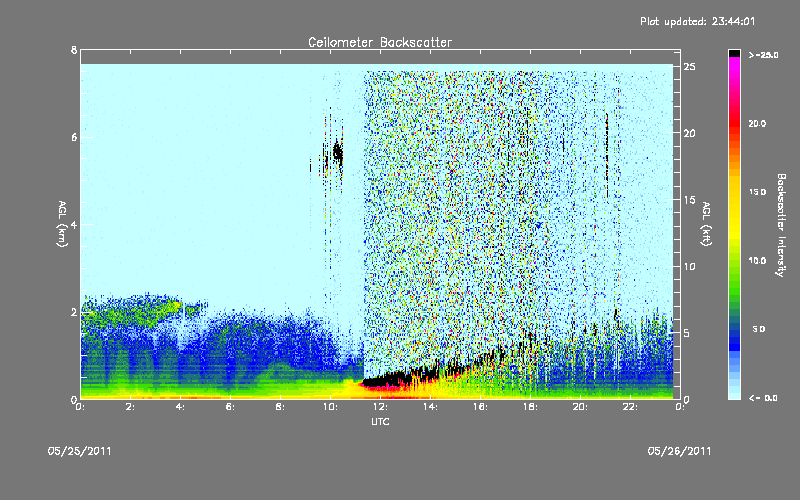Click the '4' km tick on left axis
This screenshot has width=800, height=500.
click(74, 224)
